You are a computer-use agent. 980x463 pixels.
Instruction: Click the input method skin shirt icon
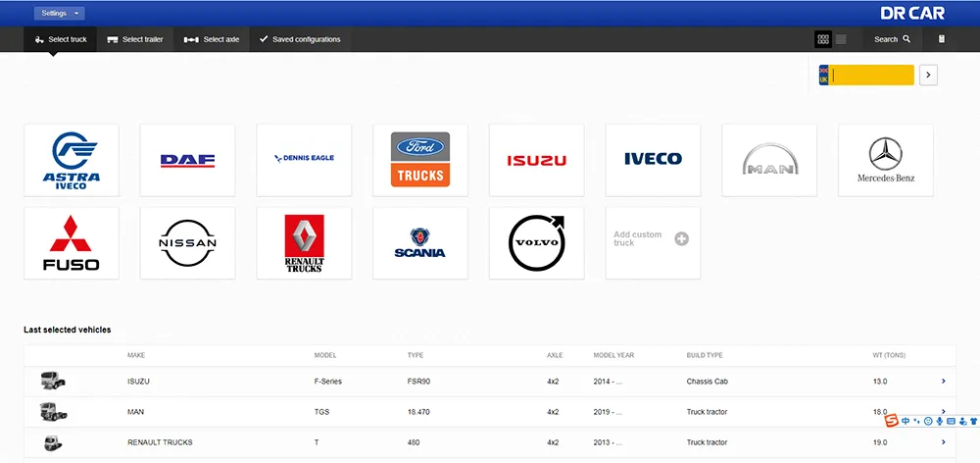coord(973,421)
